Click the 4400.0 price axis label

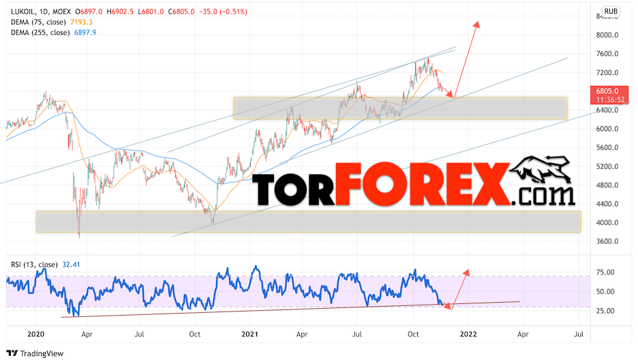(607, 204)
